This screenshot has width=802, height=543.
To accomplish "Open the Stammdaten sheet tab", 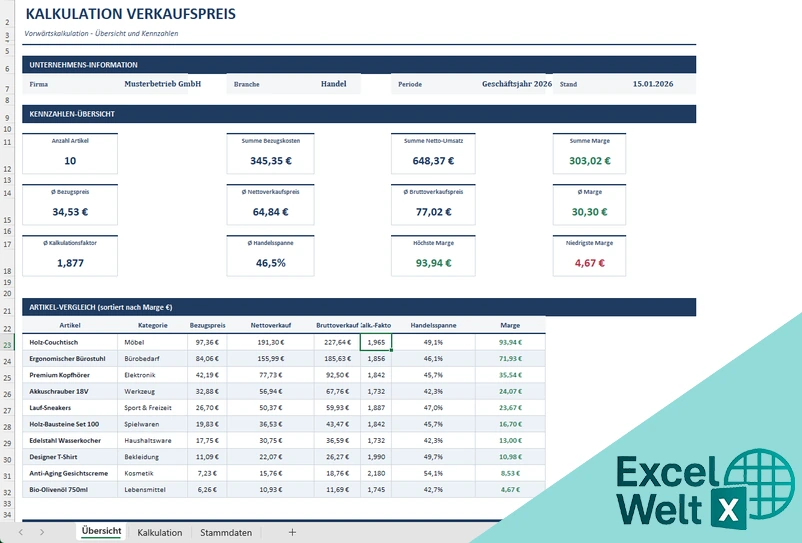I will click(x=226, y=532).
